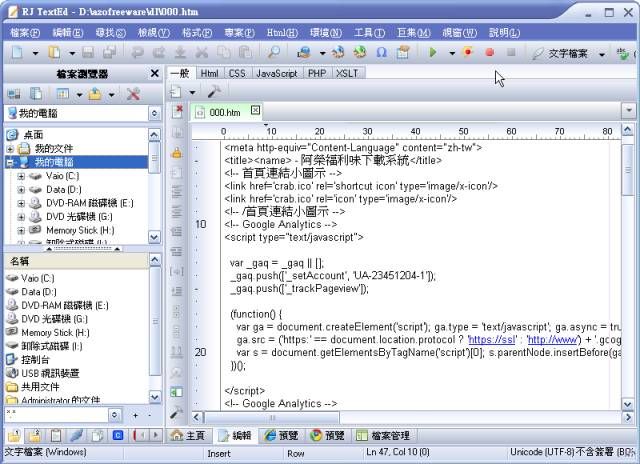Screen dimensions: 640x464
Task: Switch to the PHP toolbar tab
Action: click(317, 73)
